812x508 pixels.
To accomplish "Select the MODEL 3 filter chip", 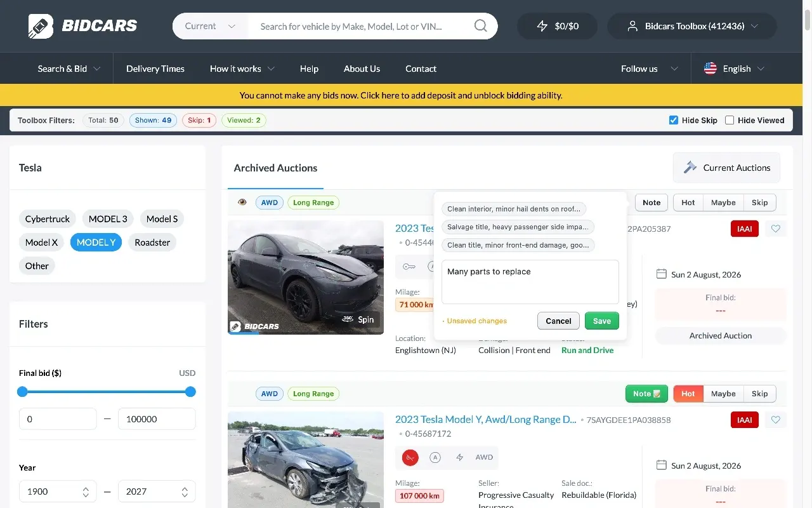I will point(108,218).
